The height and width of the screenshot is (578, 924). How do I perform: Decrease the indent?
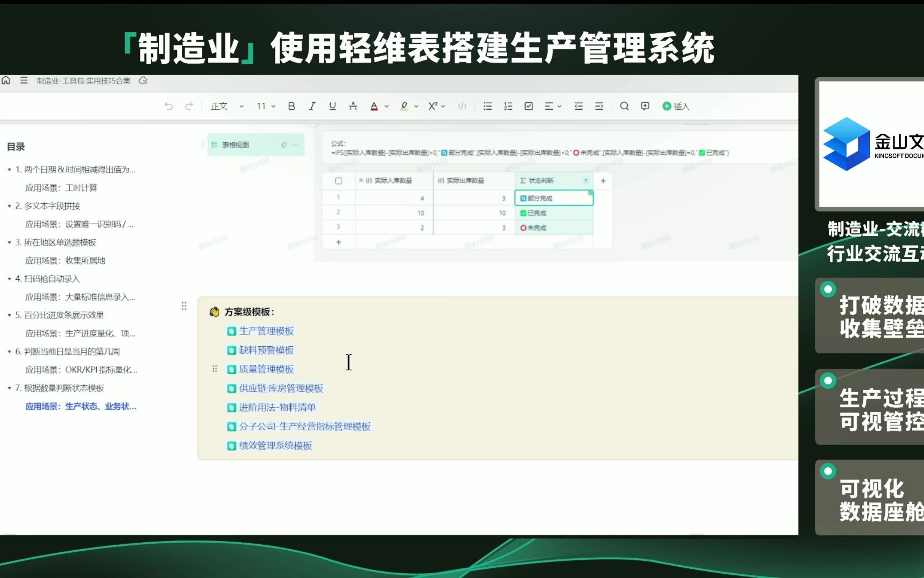click(579, 106)
